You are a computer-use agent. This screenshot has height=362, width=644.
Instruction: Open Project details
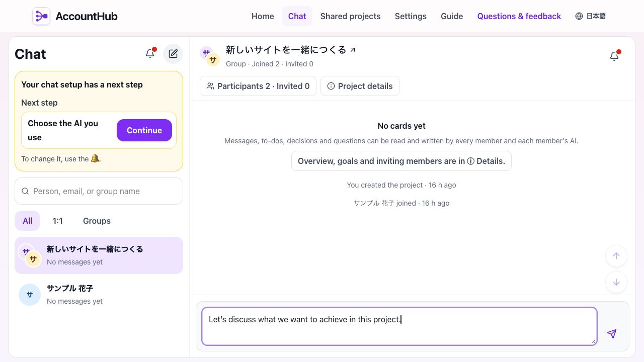tap(360, 86)
